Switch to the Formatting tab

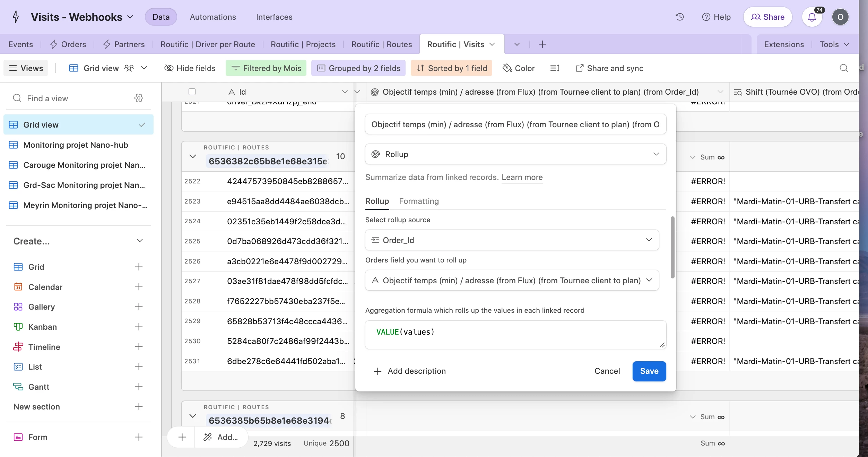[x=419, y=201]
